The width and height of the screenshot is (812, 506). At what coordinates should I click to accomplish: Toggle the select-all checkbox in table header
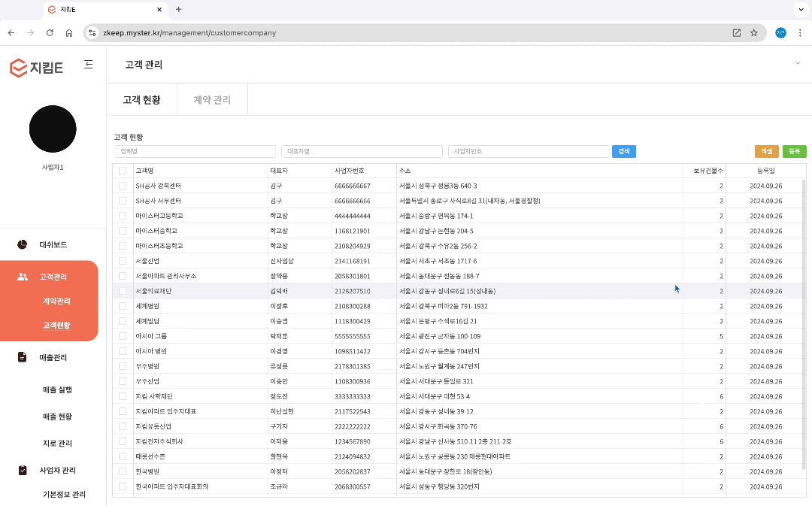pos(123,171)
